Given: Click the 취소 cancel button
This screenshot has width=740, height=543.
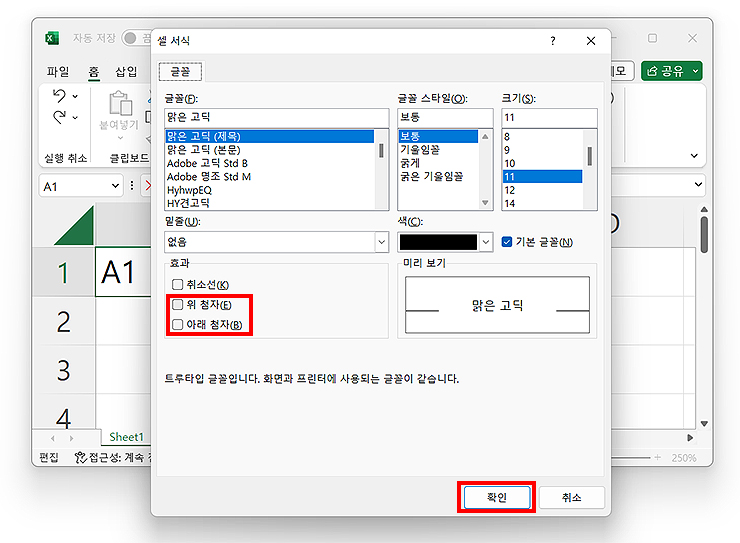Looking at the screenshot, I should click(x=572, y=497).
